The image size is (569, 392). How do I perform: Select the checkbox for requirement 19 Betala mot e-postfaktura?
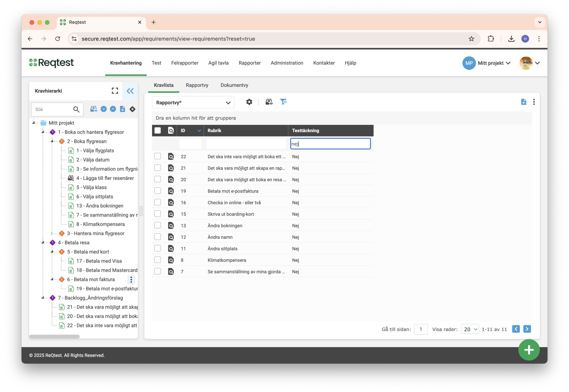pyautogui.click(x=158, y=190)
